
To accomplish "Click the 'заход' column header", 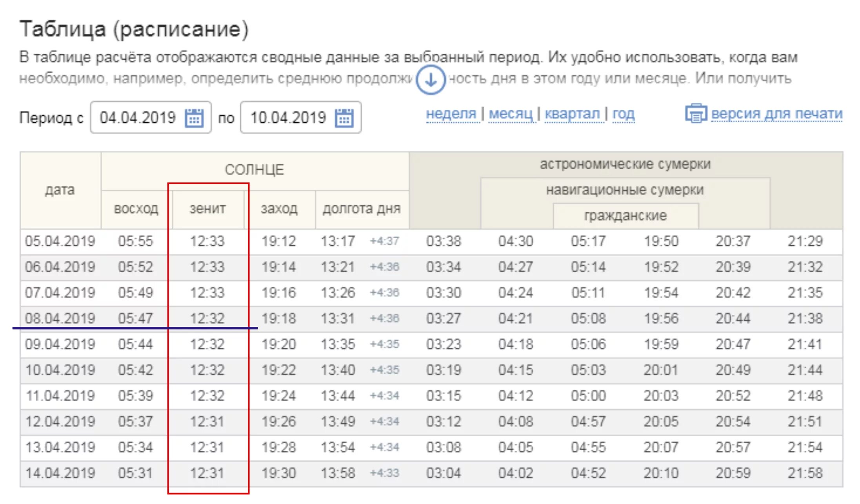I will (x=279, y=208).
